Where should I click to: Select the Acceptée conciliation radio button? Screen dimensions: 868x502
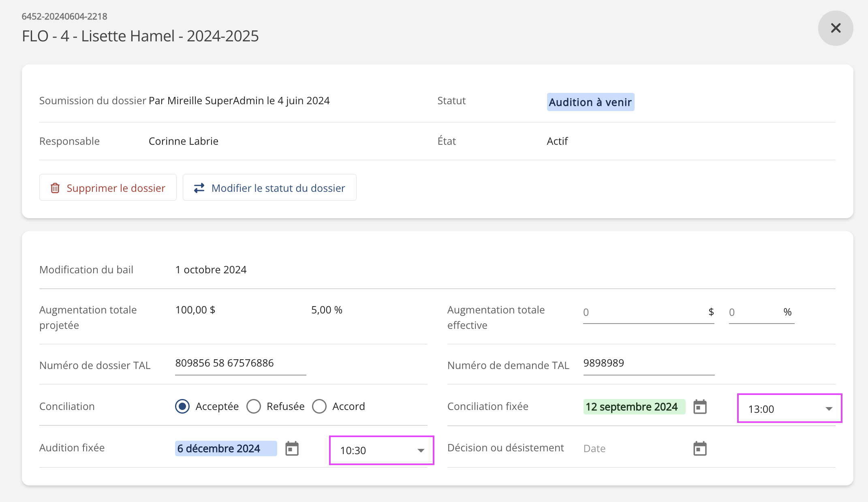[x=182, y=406]
